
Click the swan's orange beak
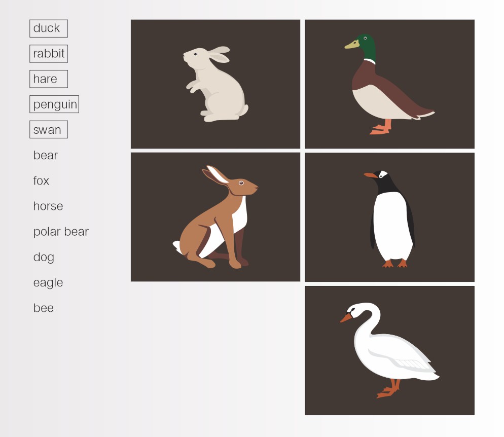pyautogui.click(x=346, y=318)
